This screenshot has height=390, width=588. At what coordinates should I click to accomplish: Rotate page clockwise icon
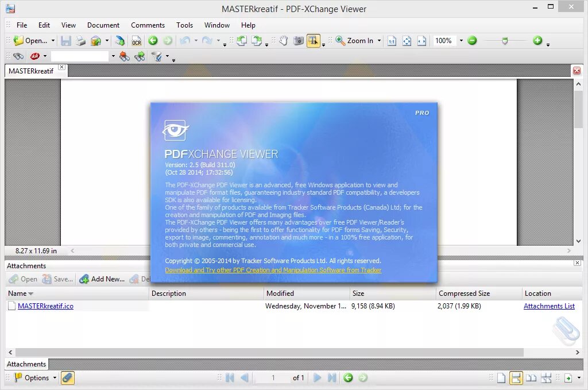pyautogui.click(x=257, y=41)
